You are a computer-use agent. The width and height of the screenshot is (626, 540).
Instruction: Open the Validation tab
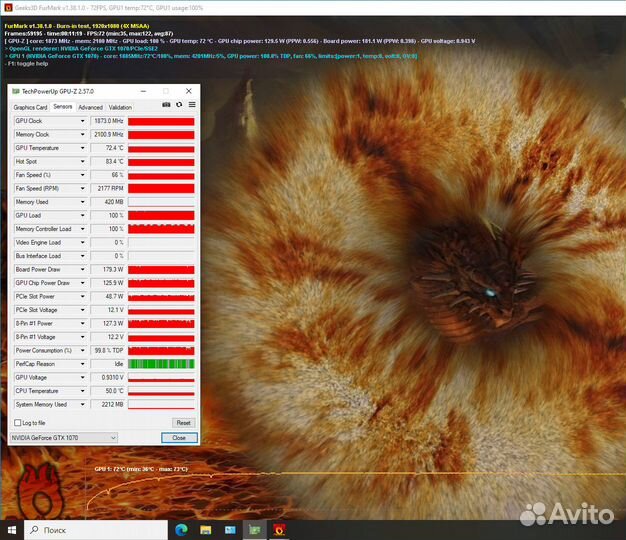120,107
